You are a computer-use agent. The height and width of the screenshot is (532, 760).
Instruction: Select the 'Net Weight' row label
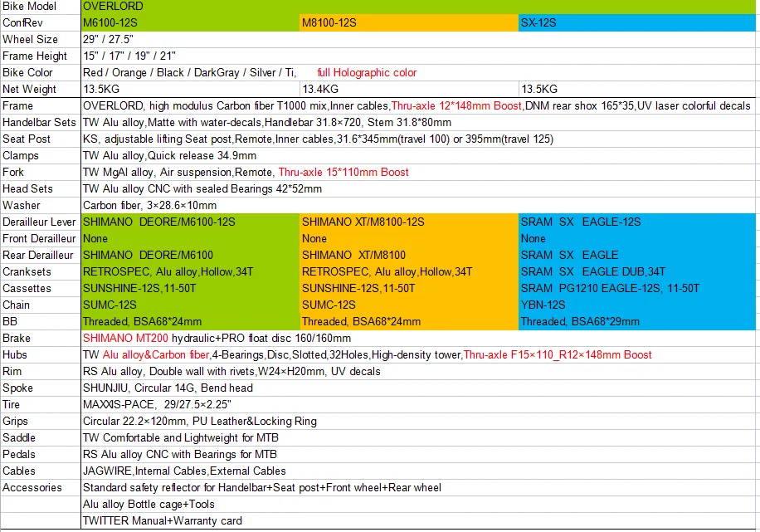[x=40, y=90]
